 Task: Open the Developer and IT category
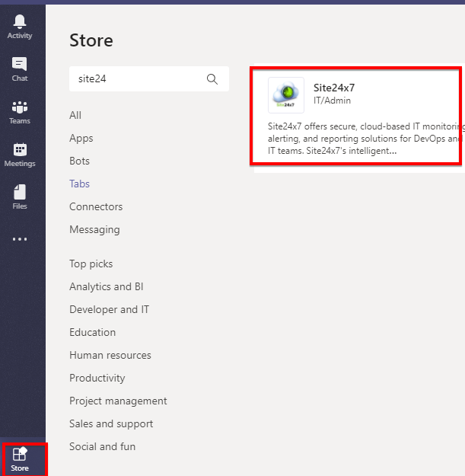(x=109, y=309)
